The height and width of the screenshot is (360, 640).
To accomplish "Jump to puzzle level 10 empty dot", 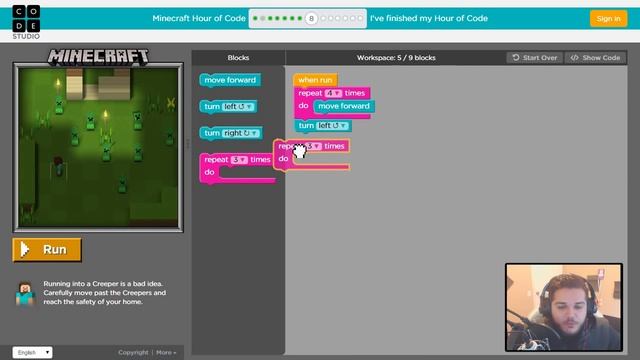I will (331, 18).
